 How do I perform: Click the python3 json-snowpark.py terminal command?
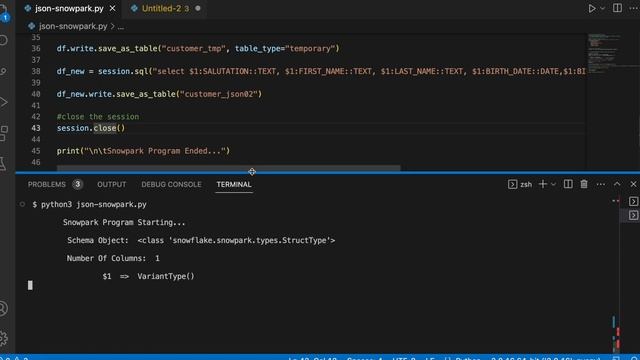click(93, 204)
